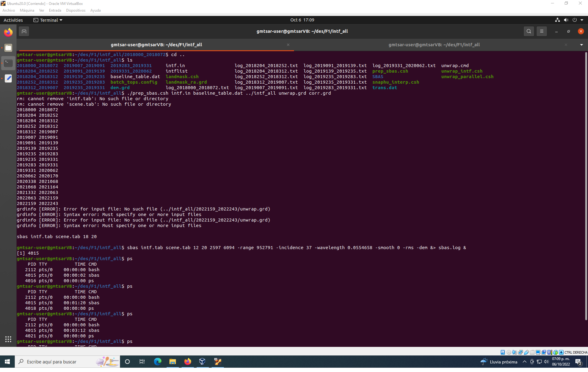588x372 pixels.
Task: Open Show Applications from the dock
Action: point(8,339)
